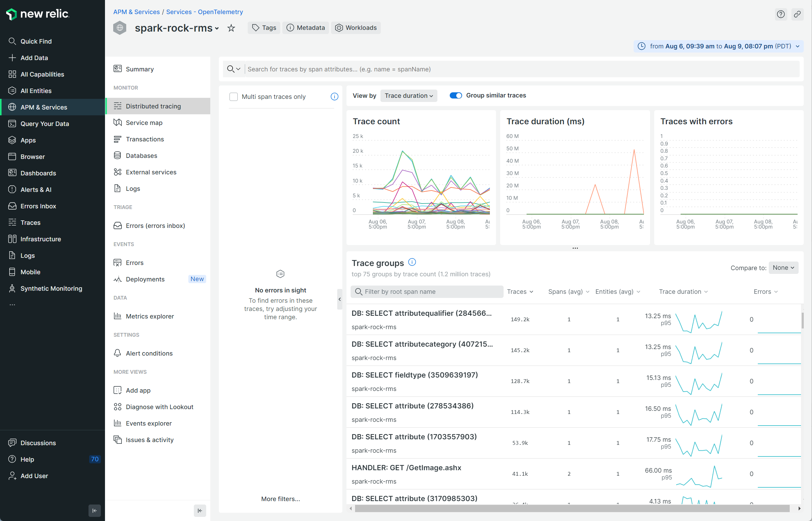This screenshot has width=812, height=521.
Task: Open Query Your Data icon
Action: click(12, 124)
